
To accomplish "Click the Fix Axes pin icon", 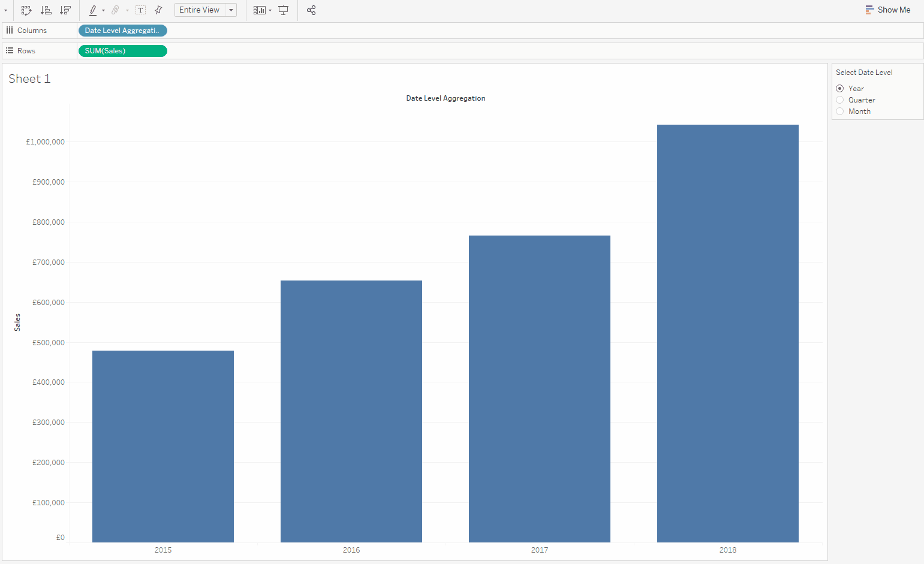I will [158, 10].
